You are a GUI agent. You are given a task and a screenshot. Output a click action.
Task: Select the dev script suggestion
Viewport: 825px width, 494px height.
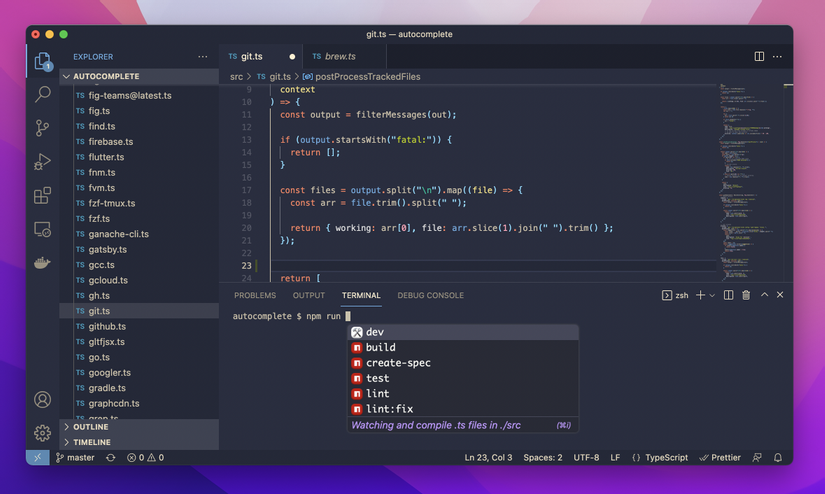463,332
